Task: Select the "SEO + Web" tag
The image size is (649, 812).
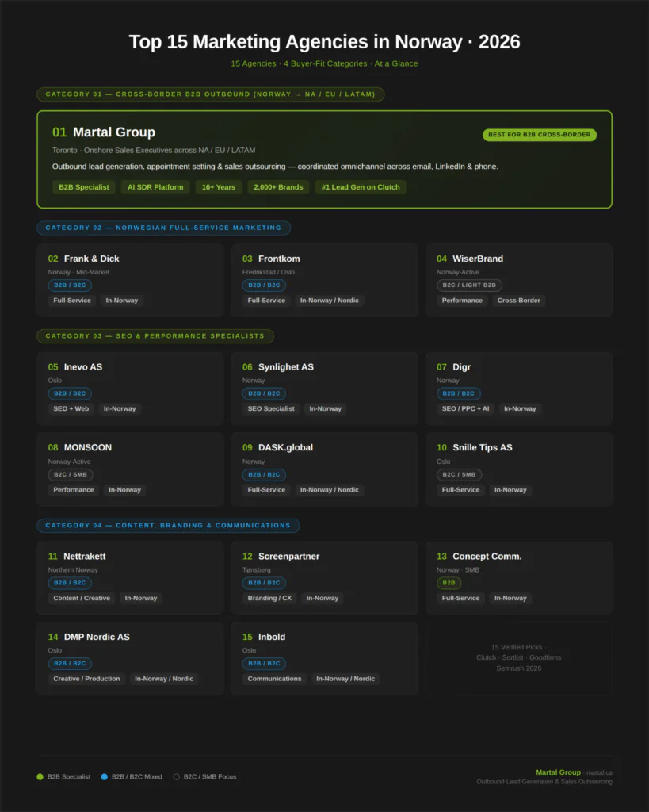Action: click(x=71, y=408)
